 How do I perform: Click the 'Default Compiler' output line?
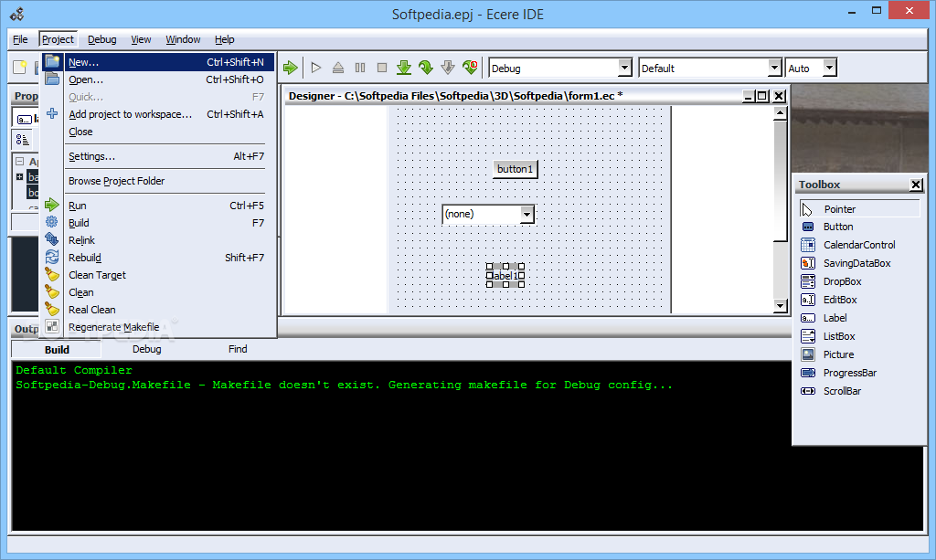74,370
